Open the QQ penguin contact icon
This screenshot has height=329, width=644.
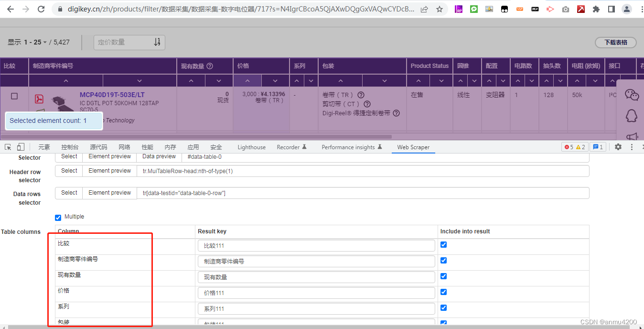632,116
